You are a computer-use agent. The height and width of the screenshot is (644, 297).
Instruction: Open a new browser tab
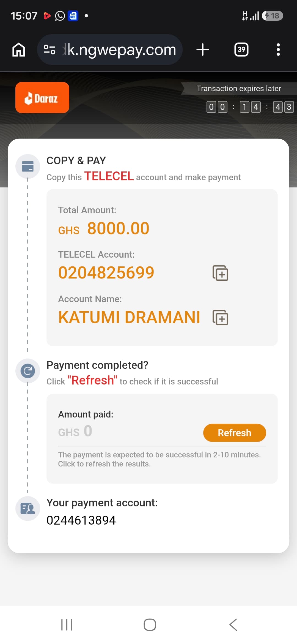203,50
